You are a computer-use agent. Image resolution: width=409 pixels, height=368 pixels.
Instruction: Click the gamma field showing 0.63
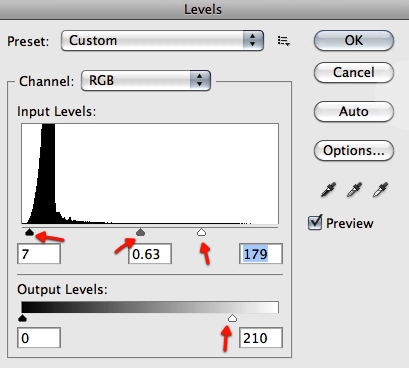point(150,254)
